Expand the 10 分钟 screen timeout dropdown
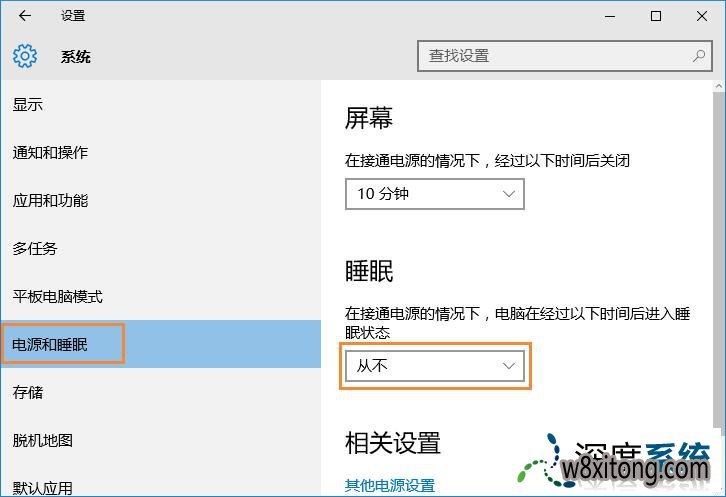This screenshot has width=726, height=497. click(435, 194)
